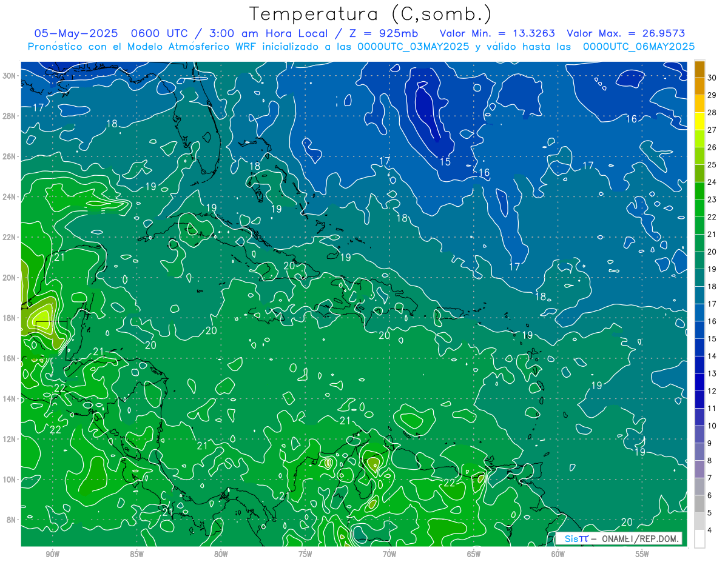Image resolution: width=728 pixels, height=562 pixels.
Task: Click color scale value '26'
Action: pos(712,147)
